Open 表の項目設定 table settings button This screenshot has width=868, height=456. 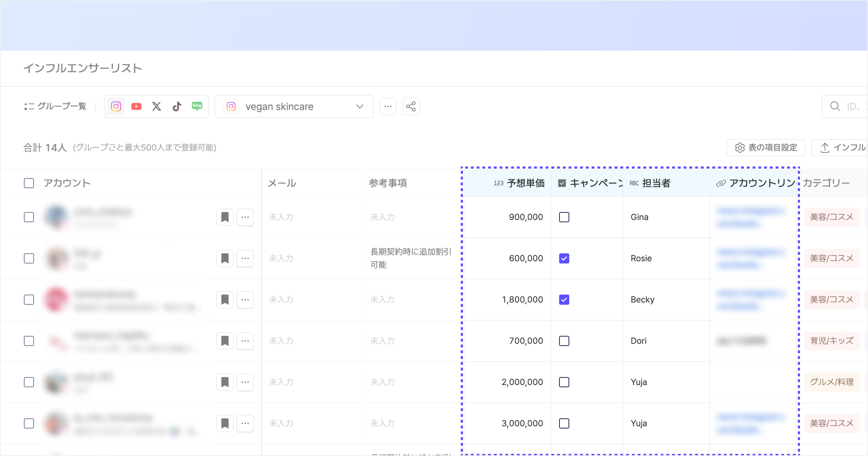tap(766, 148)
